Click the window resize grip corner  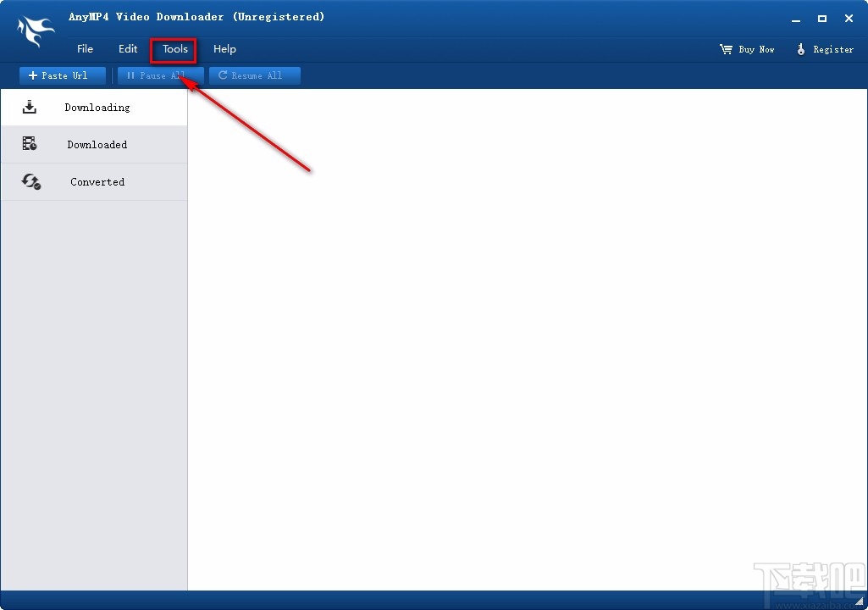coord(860,602)
